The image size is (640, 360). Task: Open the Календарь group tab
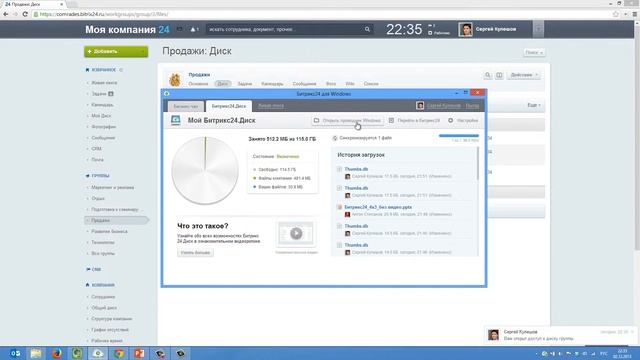tap(272, 84)
